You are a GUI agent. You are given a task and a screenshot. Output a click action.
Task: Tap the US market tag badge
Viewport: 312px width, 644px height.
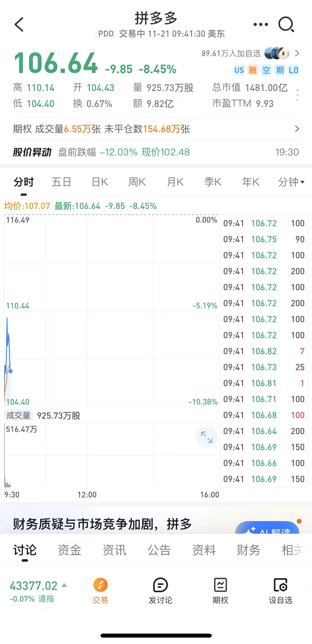coord(239,70)
